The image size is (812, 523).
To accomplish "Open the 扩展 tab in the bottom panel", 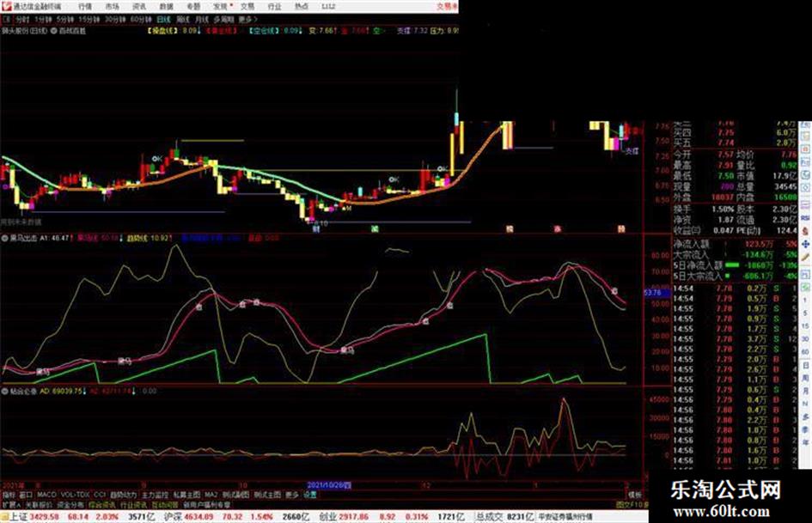I will [x=11, y=504].
